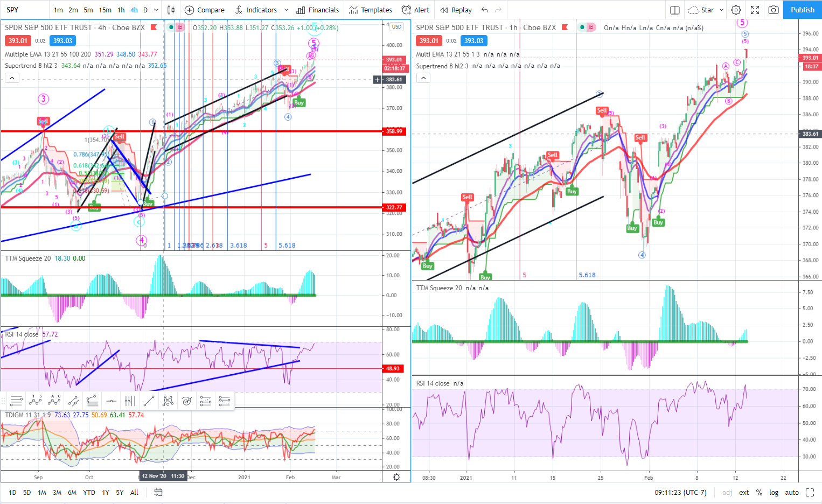Toggle market status dot on right chart
Screen dimensions: 822x504
pos(582,27)
